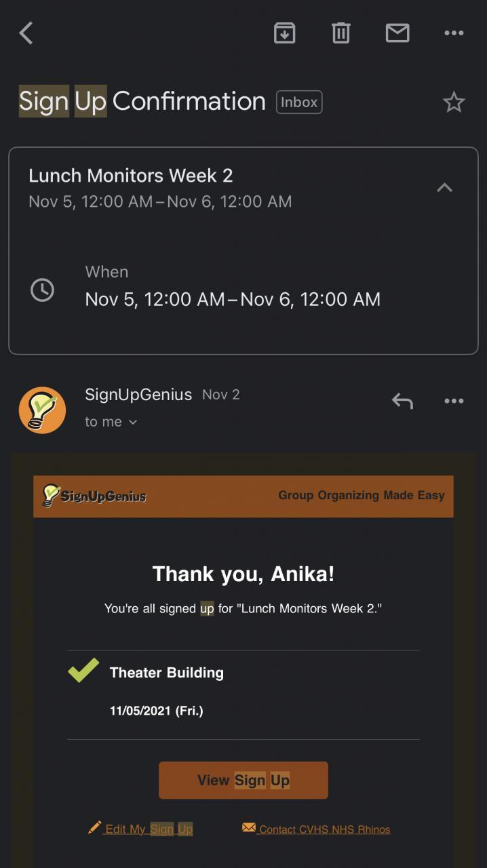Collapse the Lunch Monitors event card

[x=444, y=188]
